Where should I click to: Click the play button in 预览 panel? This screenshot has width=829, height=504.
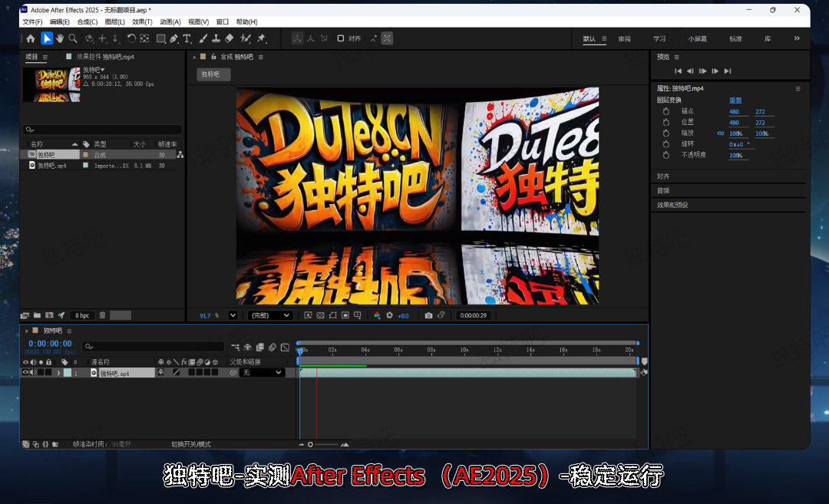point(702,71)
